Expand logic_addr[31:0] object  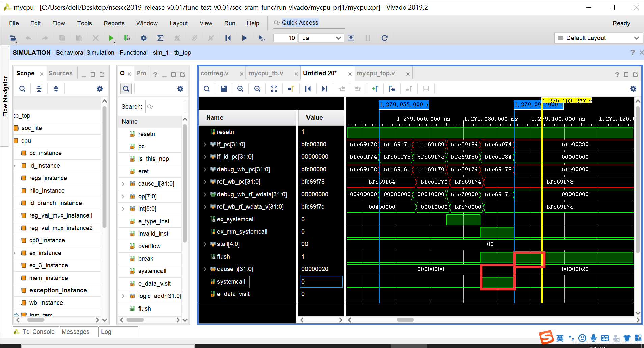click(x=123, y=296)
